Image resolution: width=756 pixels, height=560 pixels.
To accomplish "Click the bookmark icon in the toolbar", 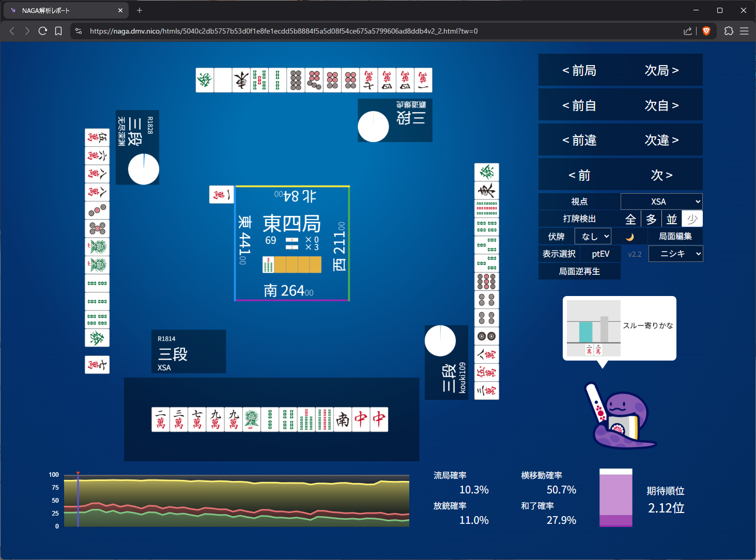I will coord(58,31).
